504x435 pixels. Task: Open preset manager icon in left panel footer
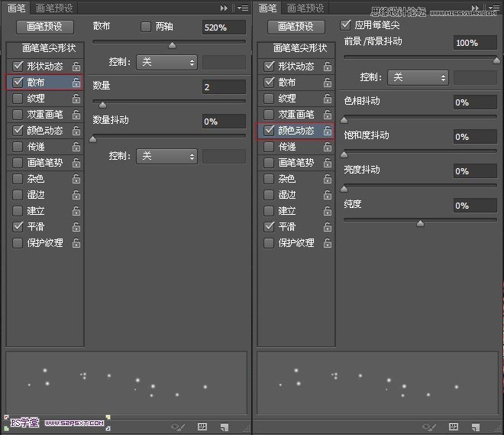pos(202,427)
